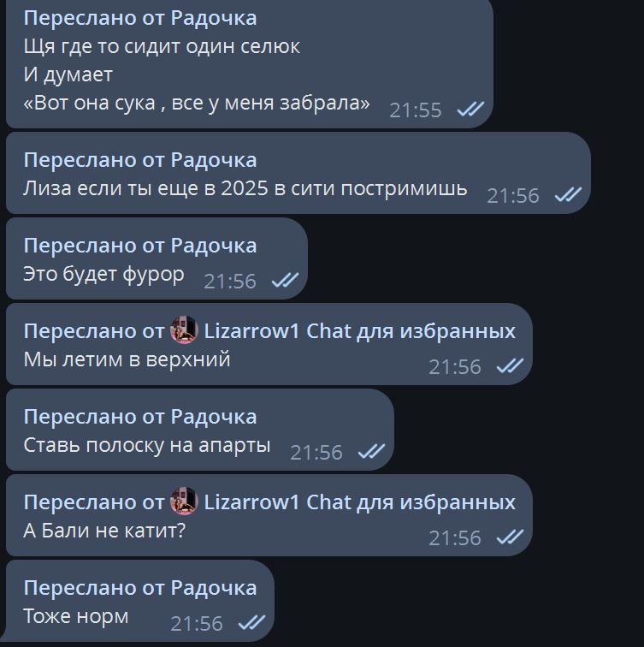Image resolution: width=644 pixels, height=647 pixels.
Task: Click the Lizarrow1 avatar above "Мы летим в верхний"
Action: 184,330
